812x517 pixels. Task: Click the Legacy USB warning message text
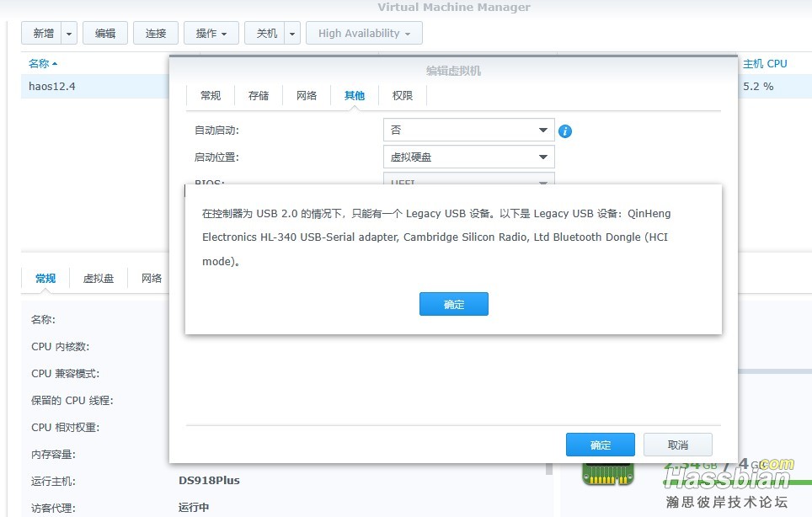pos(436,237)
